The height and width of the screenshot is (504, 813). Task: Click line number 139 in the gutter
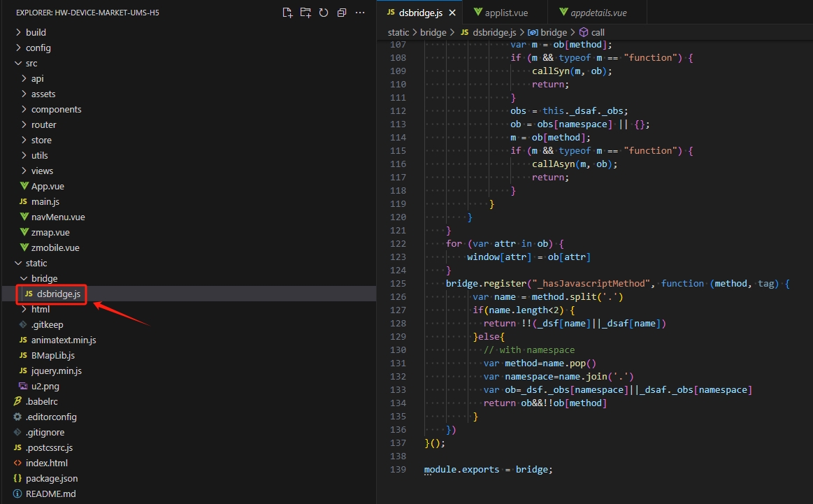click(x=398, y=469)
